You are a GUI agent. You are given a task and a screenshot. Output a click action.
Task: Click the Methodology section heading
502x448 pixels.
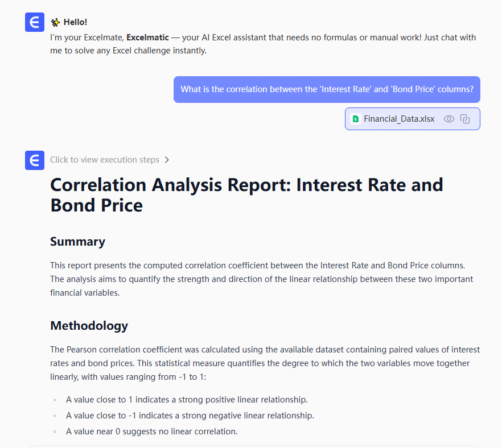(89, 326)
